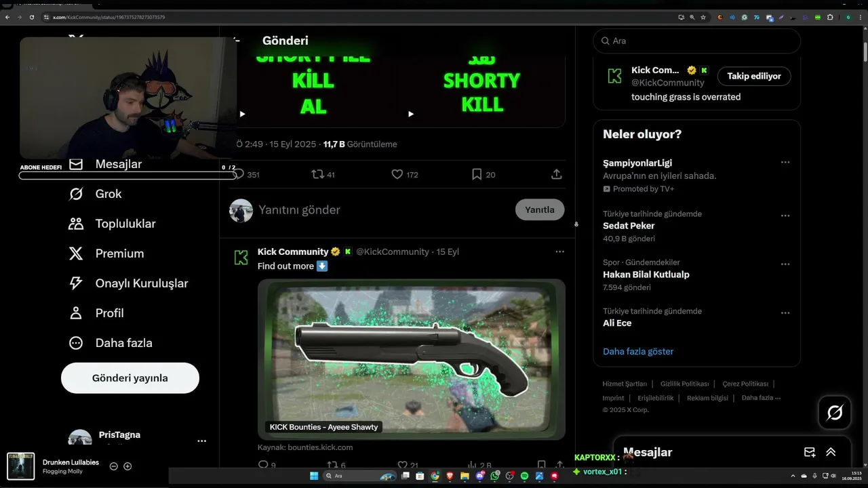
Task: Click the Ara search box on X
Action: [697, 41]
